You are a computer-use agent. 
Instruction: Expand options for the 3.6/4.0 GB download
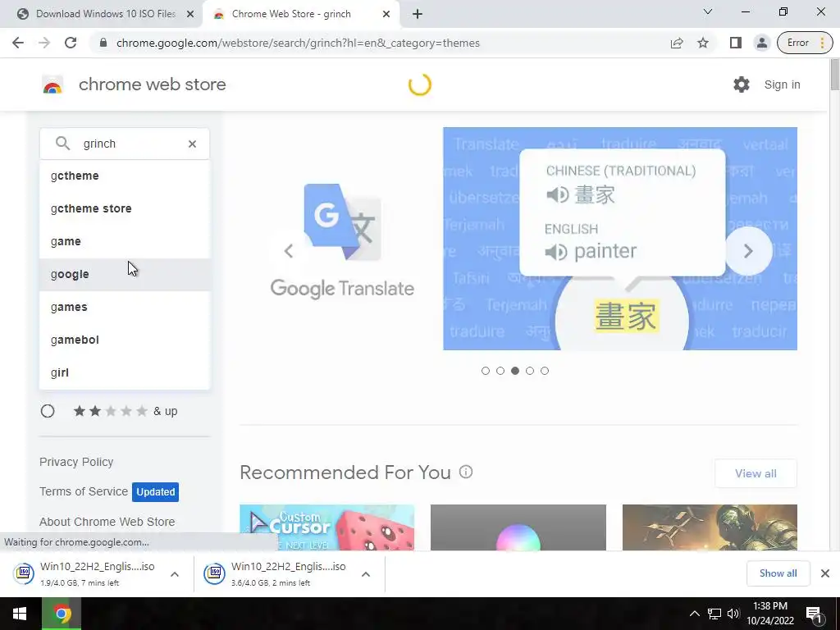coord(366,574)
